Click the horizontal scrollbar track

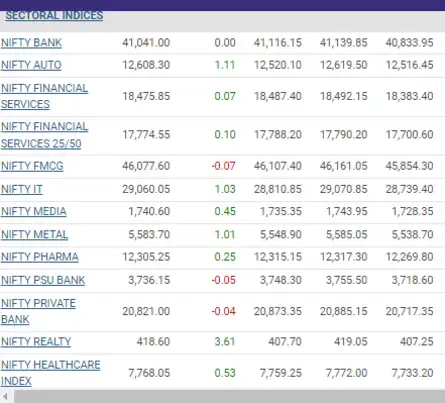229,396
